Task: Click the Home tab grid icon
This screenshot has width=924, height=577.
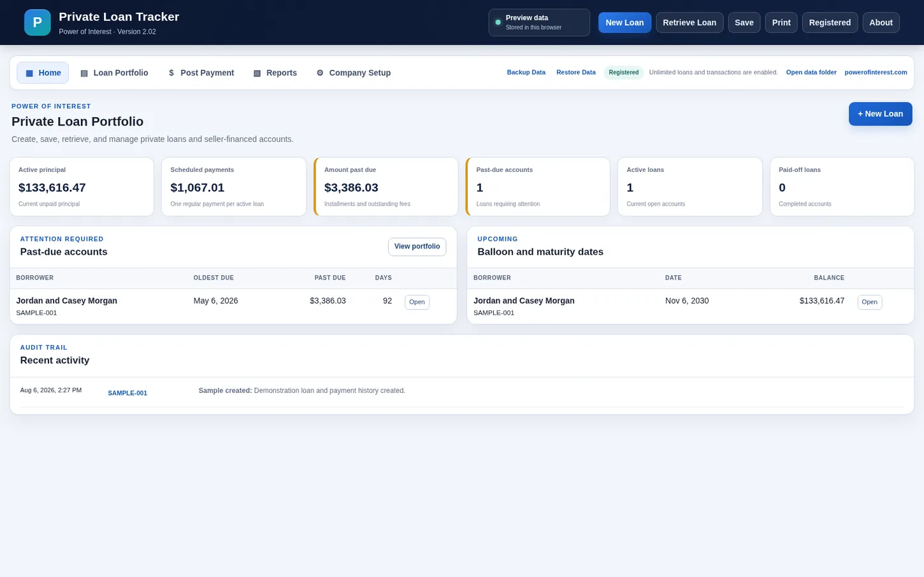Action: [29, 73]
